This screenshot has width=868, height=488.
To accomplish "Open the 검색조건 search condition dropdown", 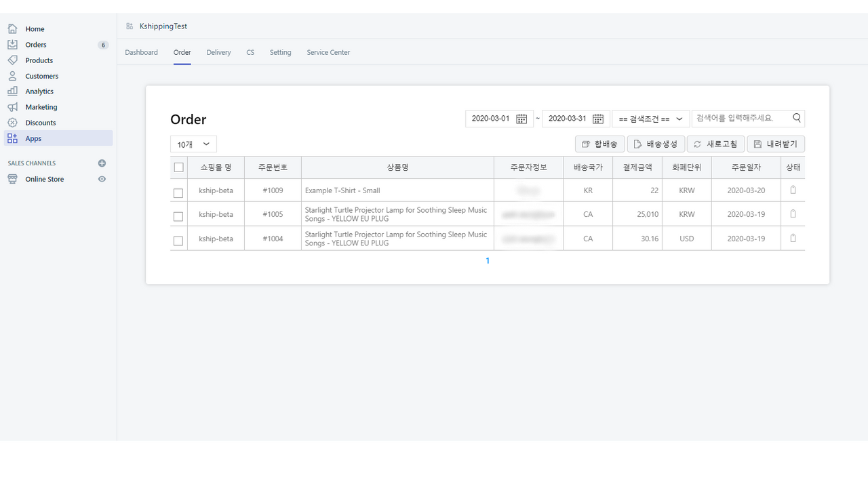I will pyautogui.click(x=651, y=119).
